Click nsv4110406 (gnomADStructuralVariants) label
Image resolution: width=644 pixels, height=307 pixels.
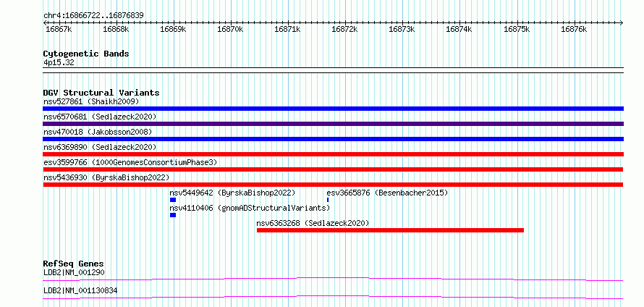coord(250,208)
